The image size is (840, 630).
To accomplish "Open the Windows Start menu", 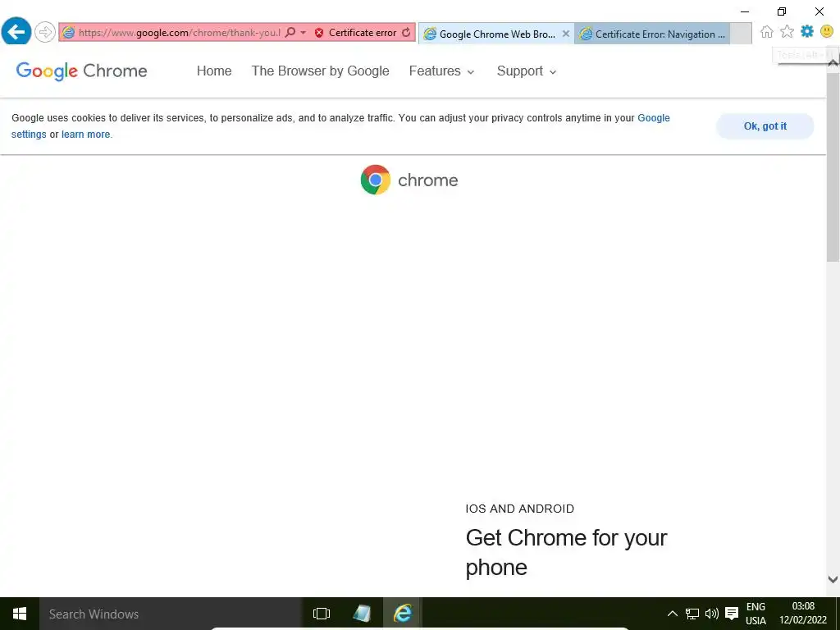I will tap(20, 614).
